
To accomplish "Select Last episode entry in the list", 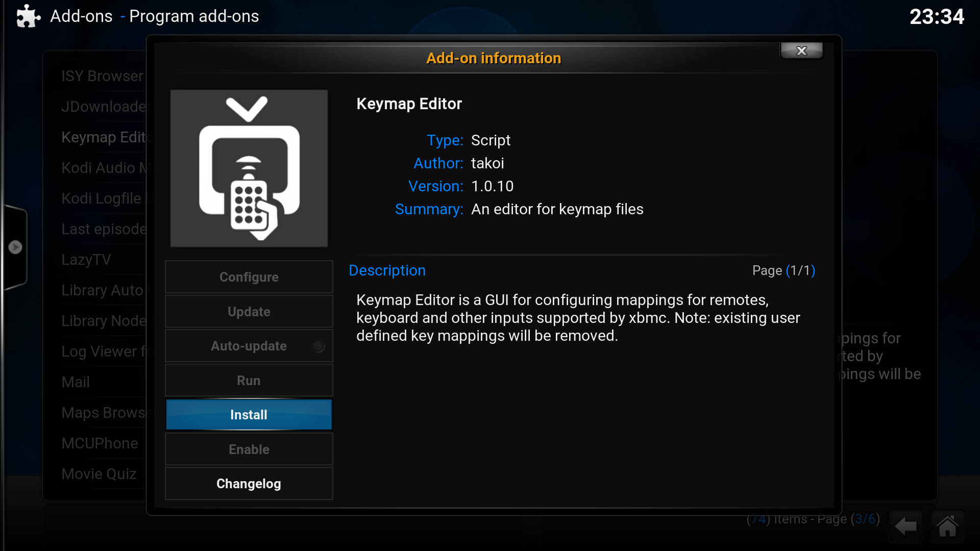I will pos(104,229).
